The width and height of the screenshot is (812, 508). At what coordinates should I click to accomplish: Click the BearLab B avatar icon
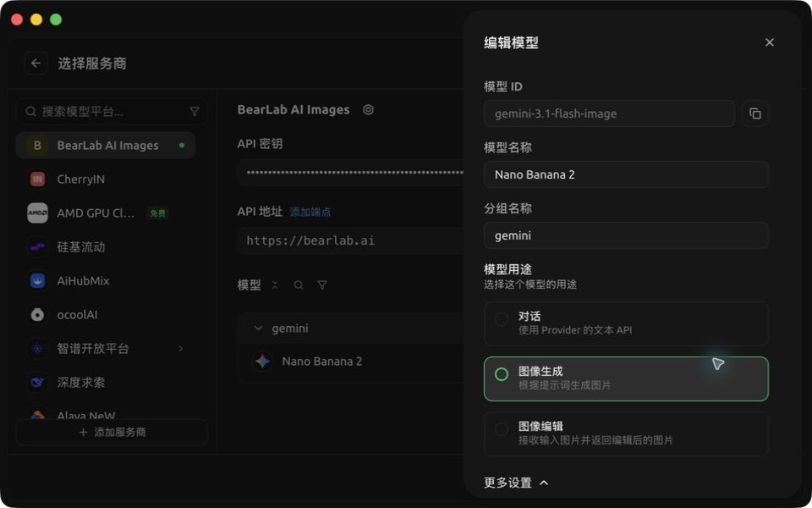(x=37, y=146)
